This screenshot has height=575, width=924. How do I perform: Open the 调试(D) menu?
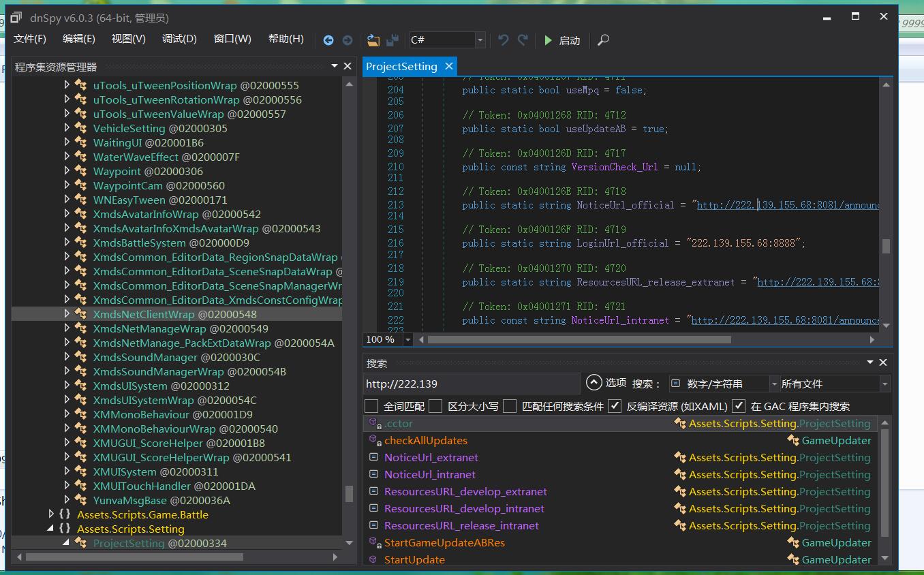[179, 39]
